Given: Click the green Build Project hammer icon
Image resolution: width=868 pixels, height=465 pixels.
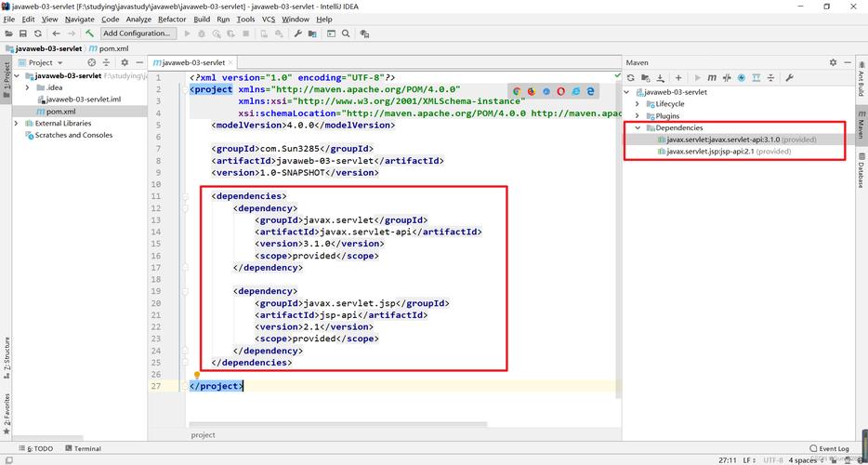Looking at the screenshot, I should point(89,33).
